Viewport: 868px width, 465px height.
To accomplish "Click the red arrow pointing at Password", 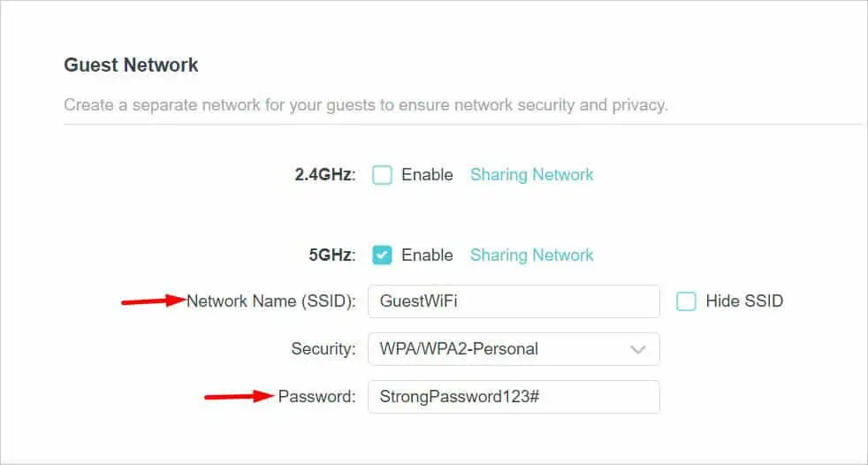I will tap(239, 397).
